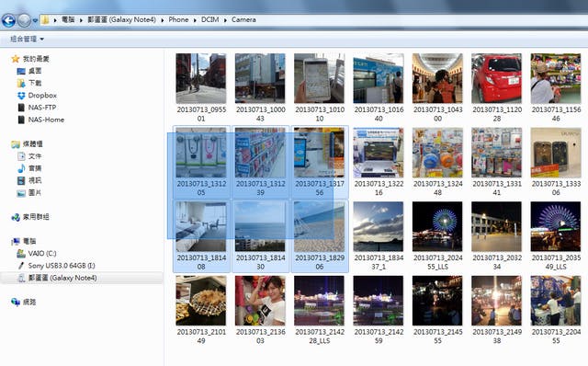Click Camera in the address breadcrumb

tap(243, 19)
